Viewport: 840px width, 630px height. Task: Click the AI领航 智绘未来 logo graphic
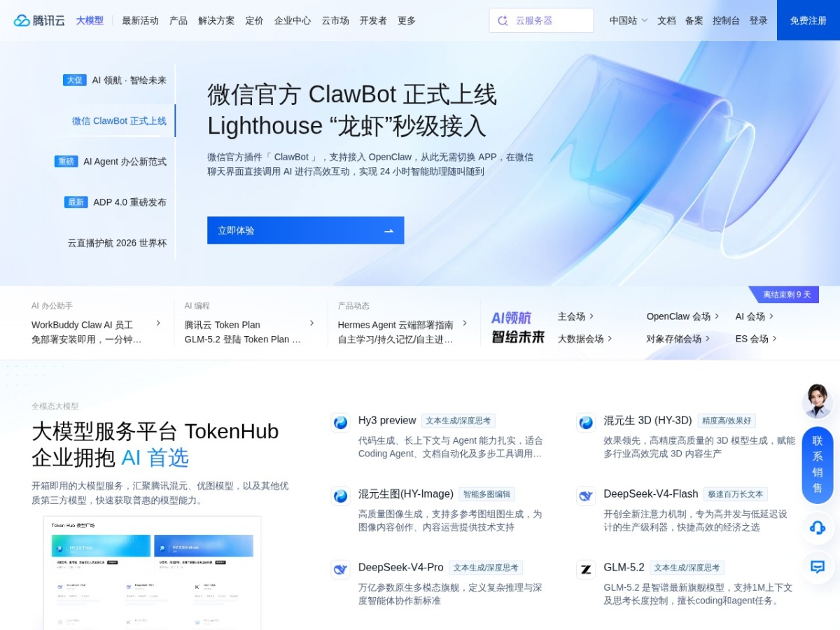(x=517, y=327)
